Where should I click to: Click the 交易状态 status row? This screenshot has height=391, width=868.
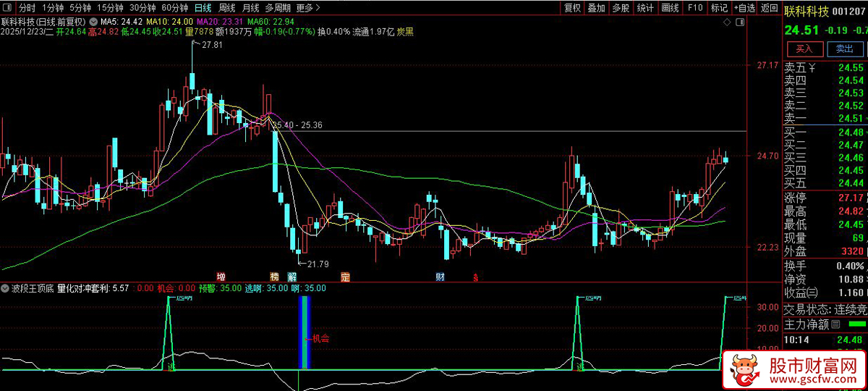coord(826,309)
